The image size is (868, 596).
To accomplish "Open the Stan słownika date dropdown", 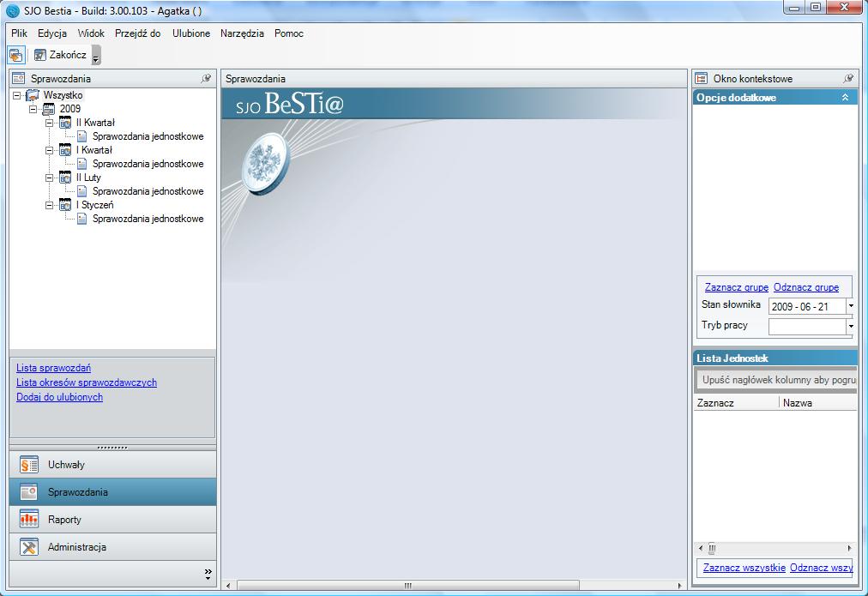I will 851,306.
